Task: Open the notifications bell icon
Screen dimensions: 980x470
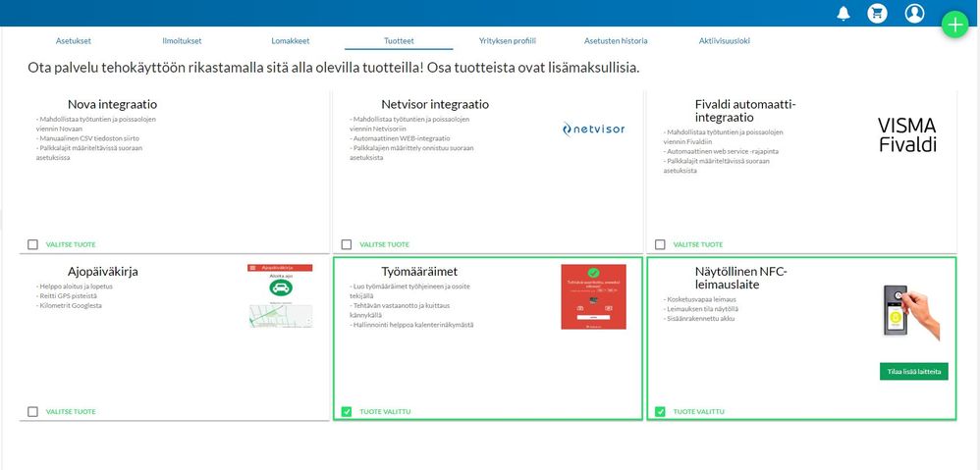Action: (844, 13)
